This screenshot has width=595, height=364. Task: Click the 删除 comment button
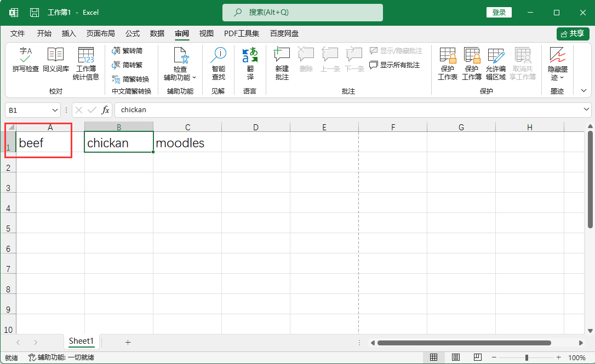pos(306,60)
